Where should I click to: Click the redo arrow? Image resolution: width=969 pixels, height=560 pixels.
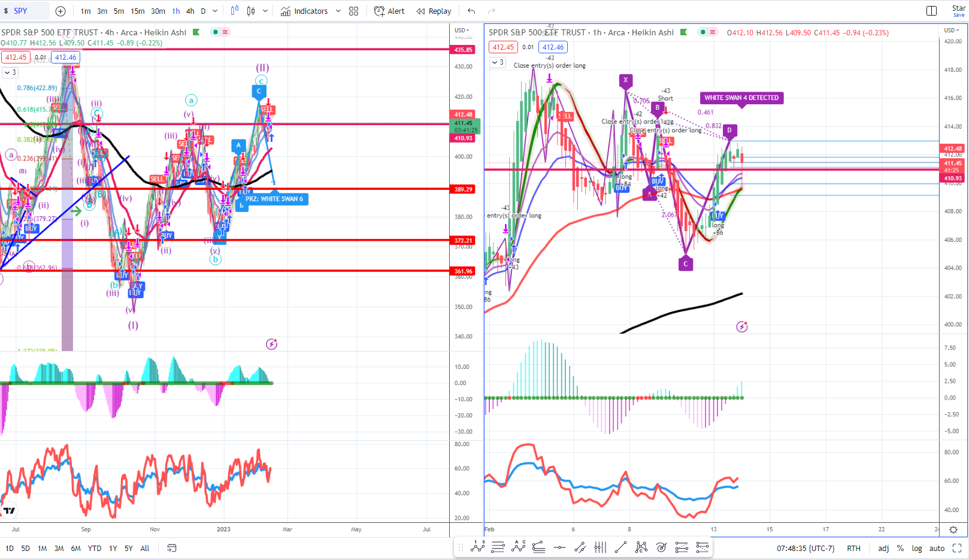tap(492, 11)
